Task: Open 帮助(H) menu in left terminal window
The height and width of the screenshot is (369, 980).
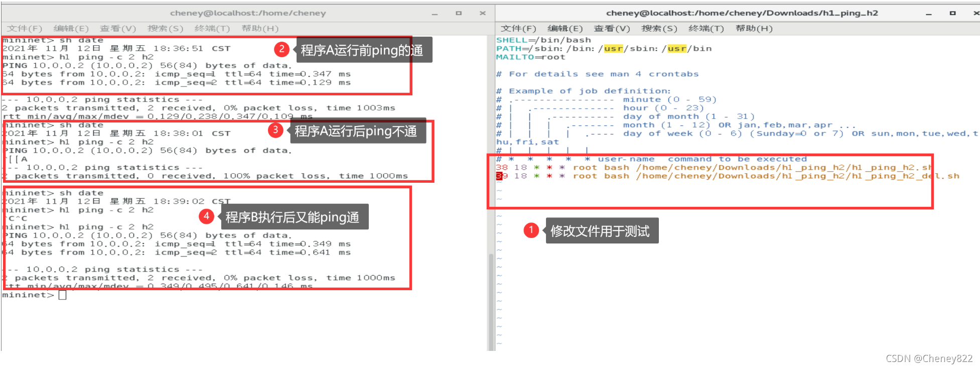Action: point(260,29)
